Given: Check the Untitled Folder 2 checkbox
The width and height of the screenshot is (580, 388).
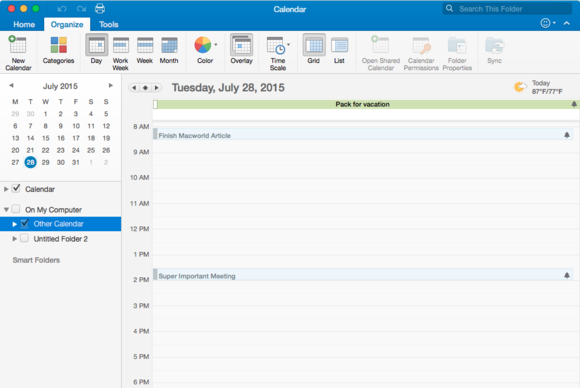Looking at the screenshot, I should 24,238.
